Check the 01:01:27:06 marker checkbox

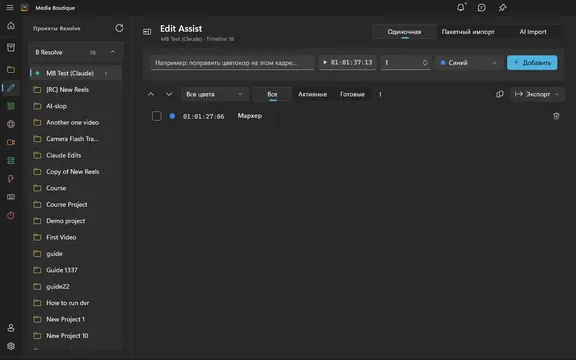click(x=157, y=116)
